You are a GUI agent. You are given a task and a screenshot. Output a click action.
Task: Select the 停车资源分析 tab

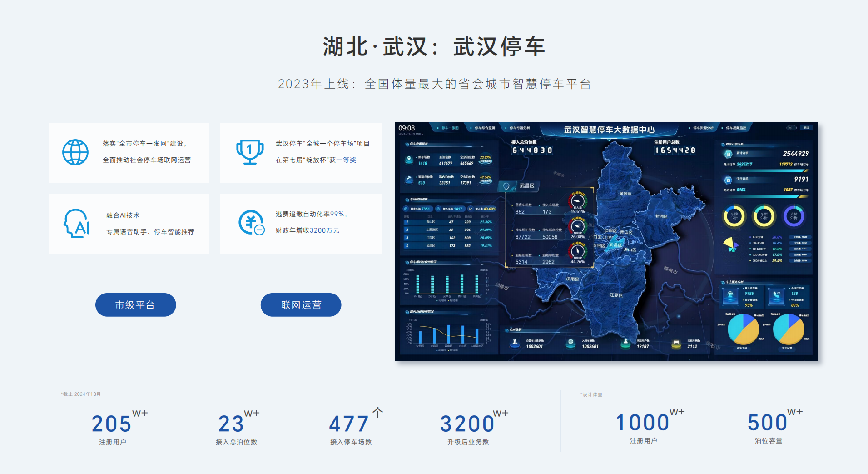[703, 128]
